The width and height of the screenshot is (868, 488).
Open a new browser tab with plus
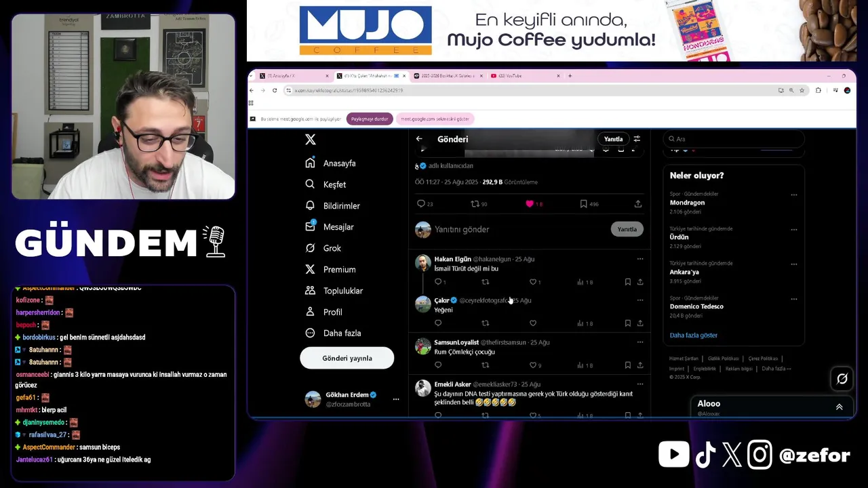(570, 76)
